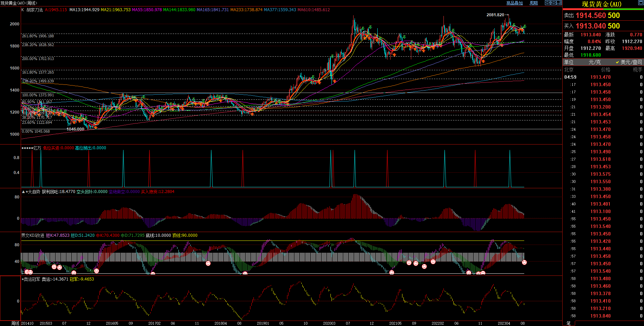This screenshot has width=644, height=326.
Task: Click the green down arrow on the latest candle
Action: [525, 26]
